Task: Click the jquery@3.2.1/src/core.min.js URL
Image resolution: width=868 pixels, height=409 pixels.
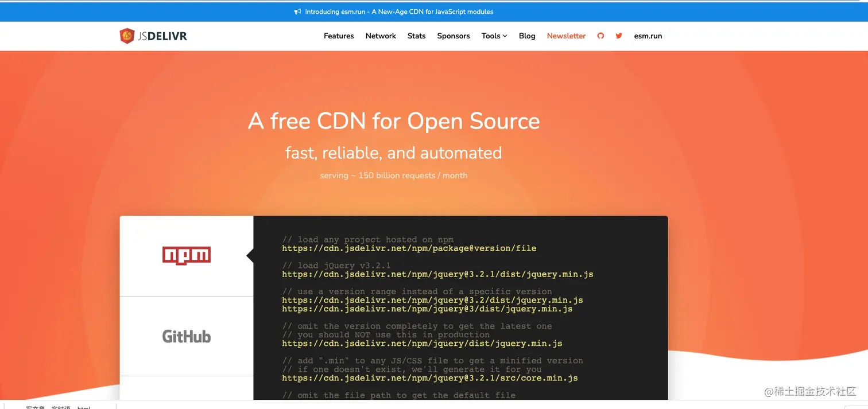Action: coord(430,378)
